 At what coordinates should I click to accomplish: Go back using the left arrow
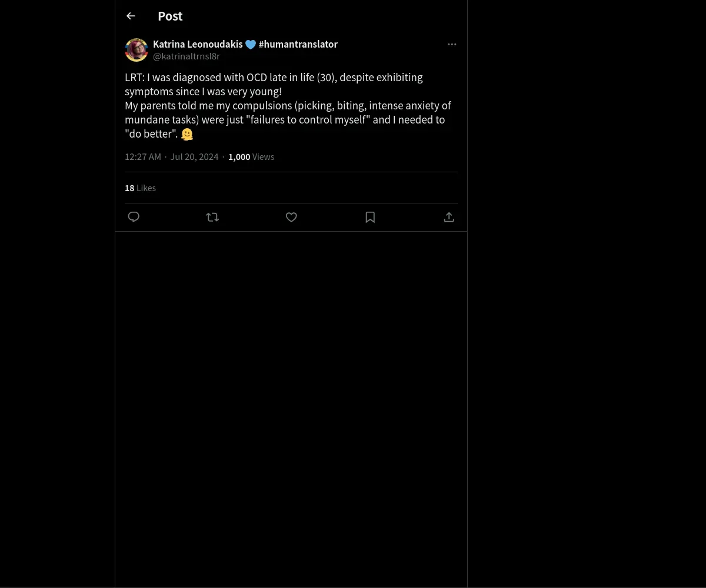[x=131, y=16]
